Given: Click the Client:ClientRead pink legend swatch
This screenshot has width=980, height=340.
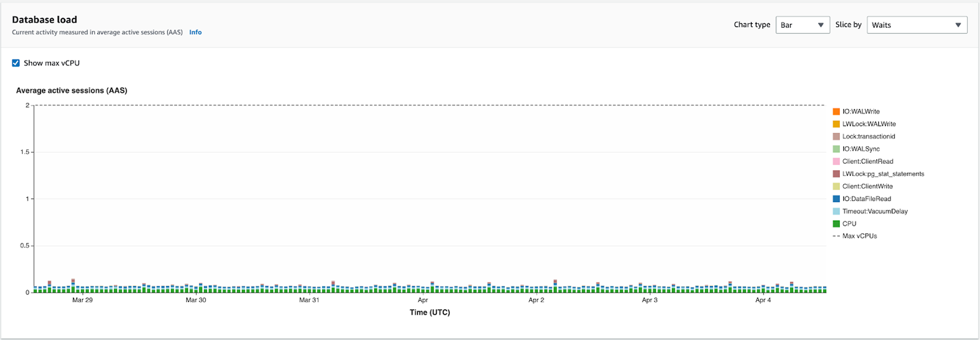Looking at the screenshot, I should pos(836,161).
